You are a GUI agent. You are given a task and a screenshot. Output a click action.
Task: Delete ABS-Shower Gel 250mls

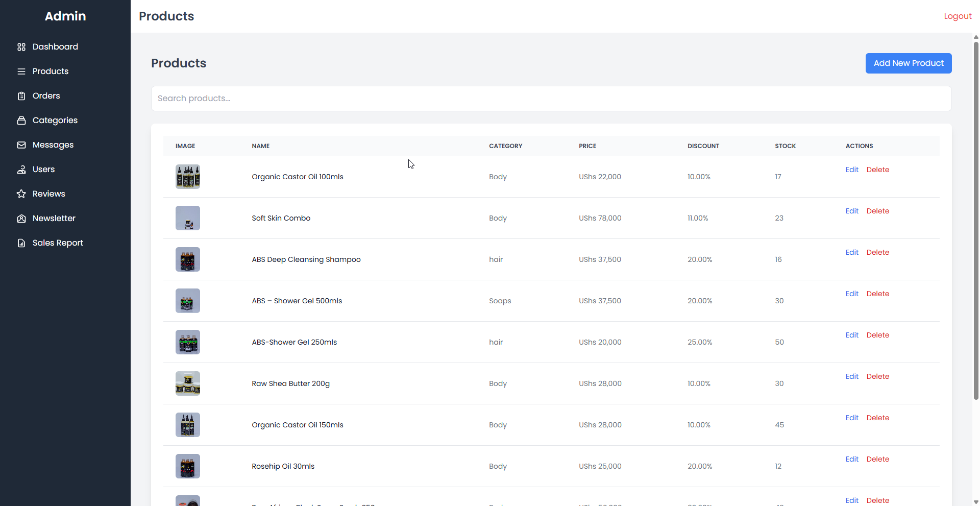coord(878,335)
